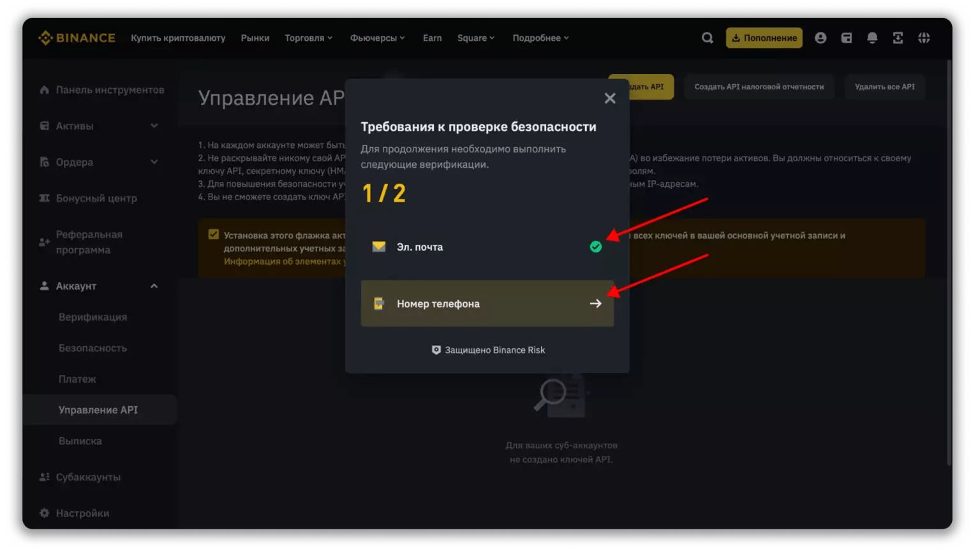Open Панель инструментов in sidebar
Image resolution: width=980 pixels, height=551 pixels.
tap(110, 90)
